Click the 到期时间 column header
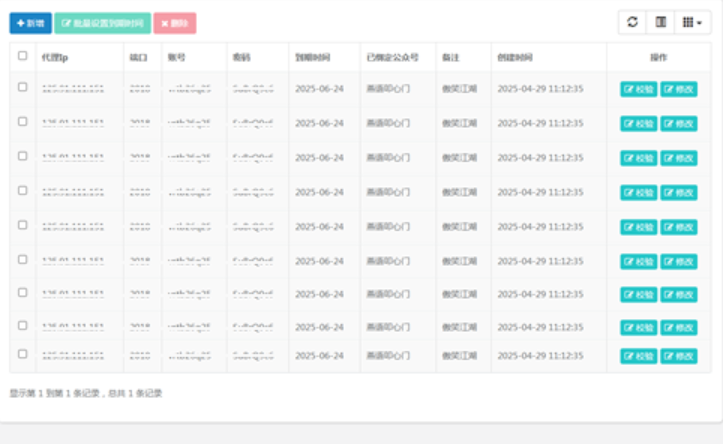The height and width of the screenshot is (444, 723). pyautogui.click(x=313, y=58)
